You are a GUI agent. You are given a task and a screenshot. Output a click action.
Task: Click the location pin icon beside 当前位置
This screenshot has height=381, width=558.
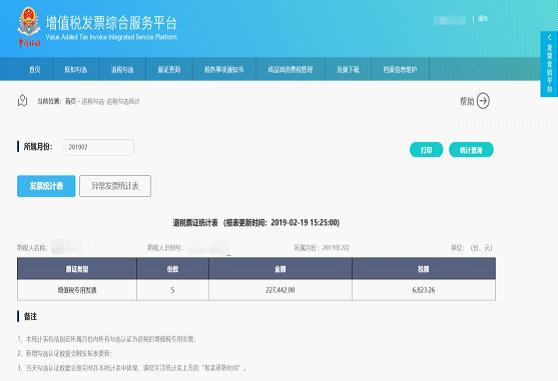pyautogui.click(x=22, y=101)
